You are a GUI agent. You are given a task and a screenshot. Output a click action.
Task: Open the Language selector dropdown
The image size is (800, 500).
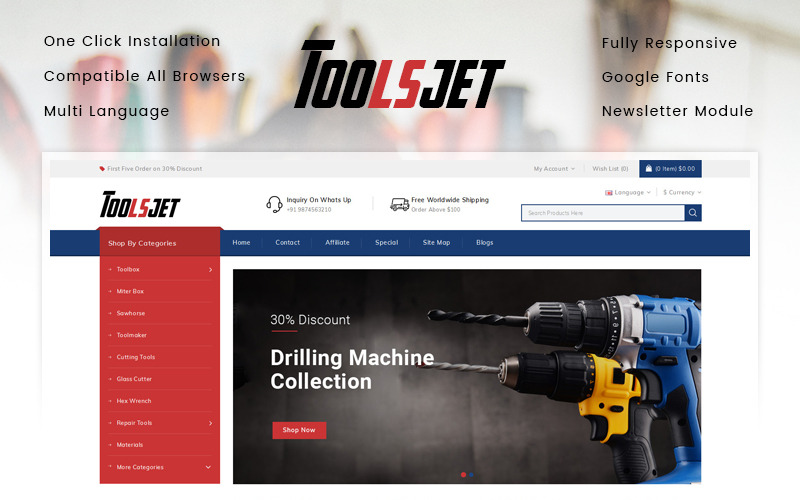(628, 193)
